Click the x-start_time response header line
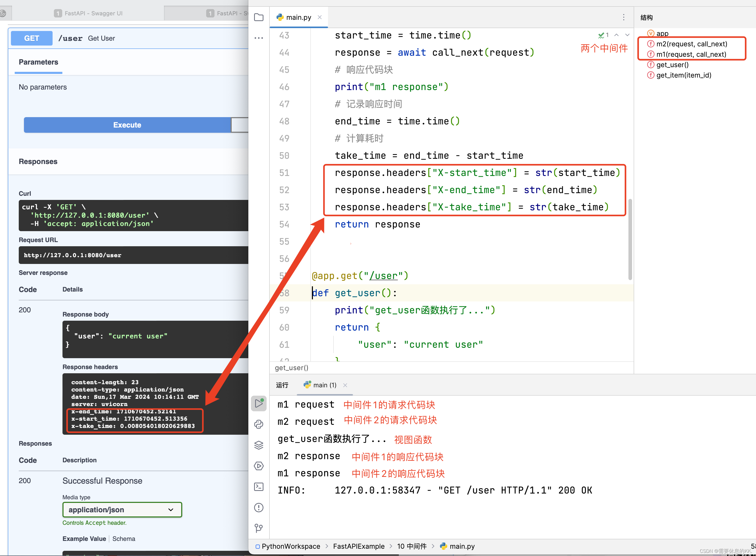The image size is (756, 556). pyautogui.click(x=129, y=419)
